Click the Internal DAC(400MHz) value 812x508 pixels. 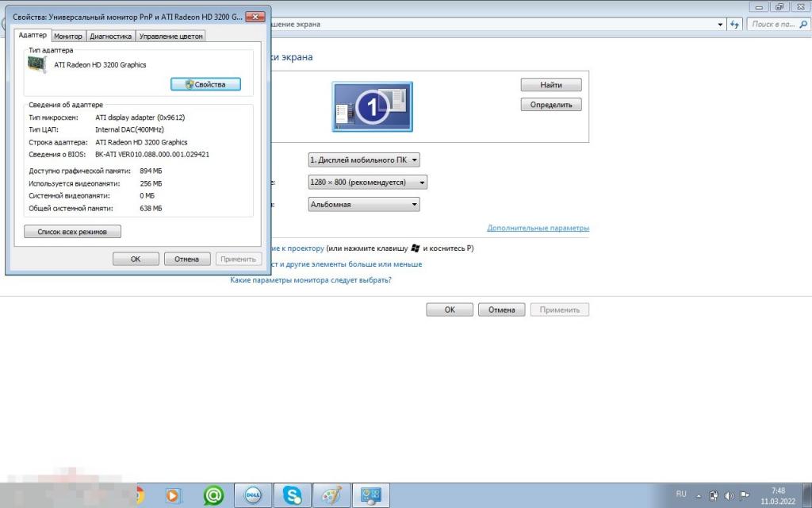(129, 129)
